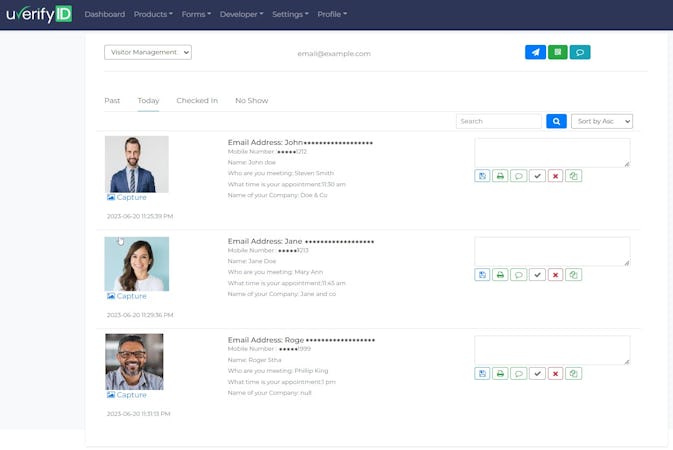Expand the Profile menu
The height and width of the screenshot is (450, 673).
click(332, 14)
